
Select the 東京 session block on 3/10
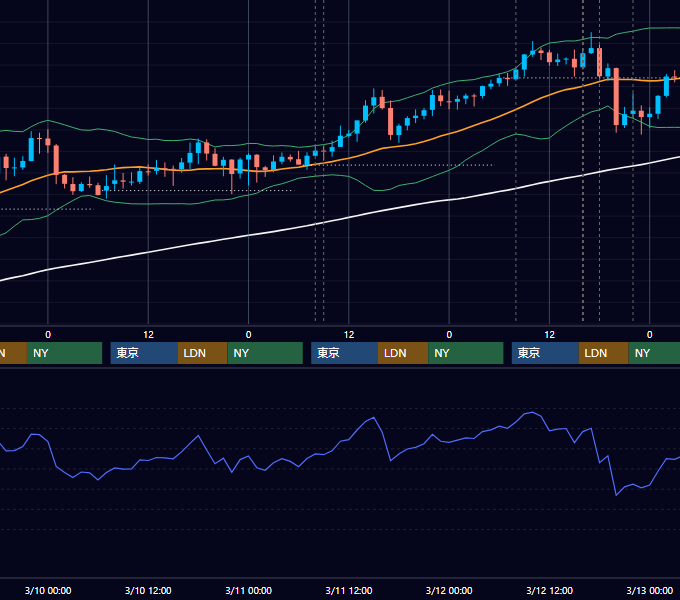point(144,353)
